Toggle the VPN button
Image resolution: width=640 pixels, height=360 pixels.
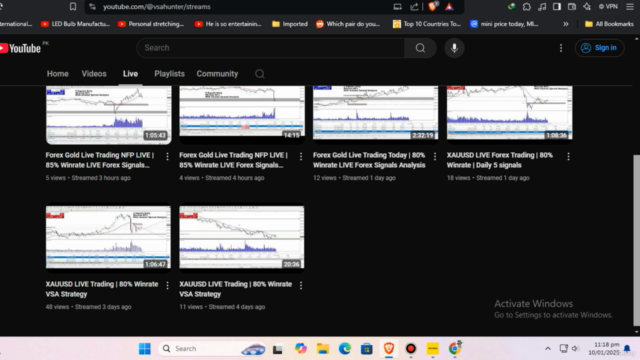(608, 7)
